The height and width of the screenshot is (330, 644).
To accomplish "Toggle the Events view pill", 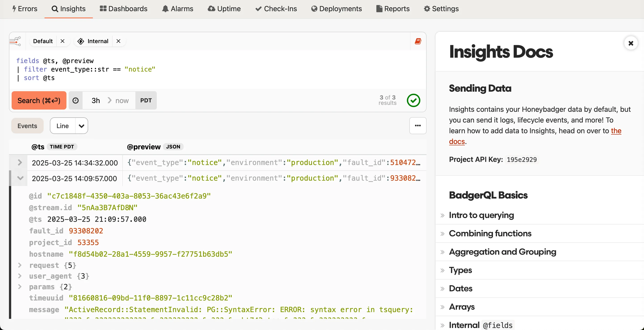I will tap(27, 126).
